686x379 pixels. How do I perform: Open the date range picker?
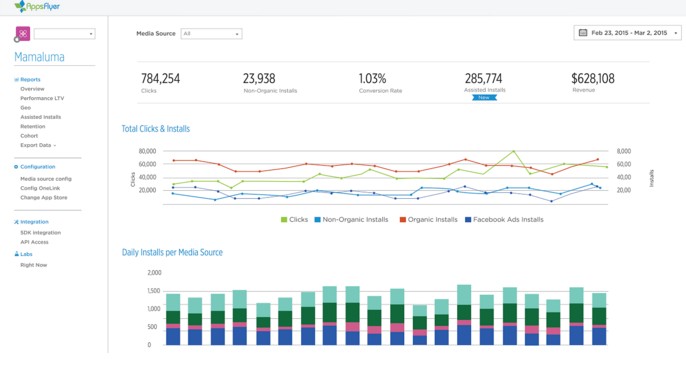[627, 33]
